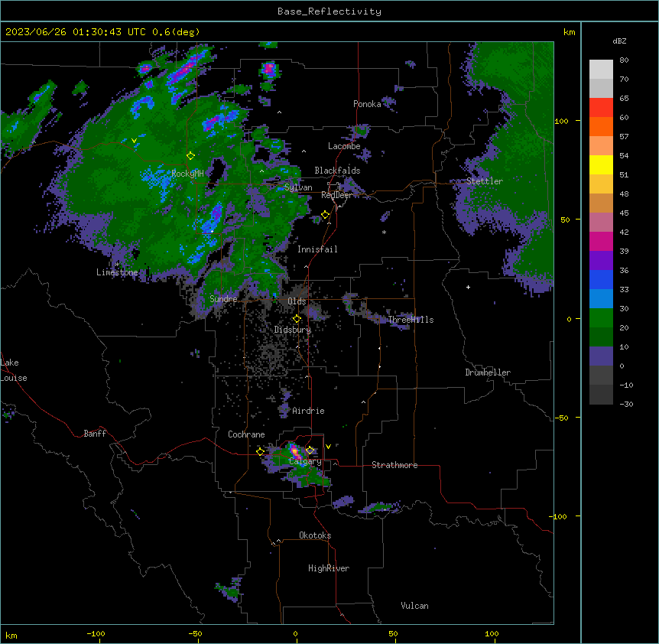Screen dimensions: 659x644
Task: Select the white asterisk marker east of Innisfail
Action: pos(384,232)
